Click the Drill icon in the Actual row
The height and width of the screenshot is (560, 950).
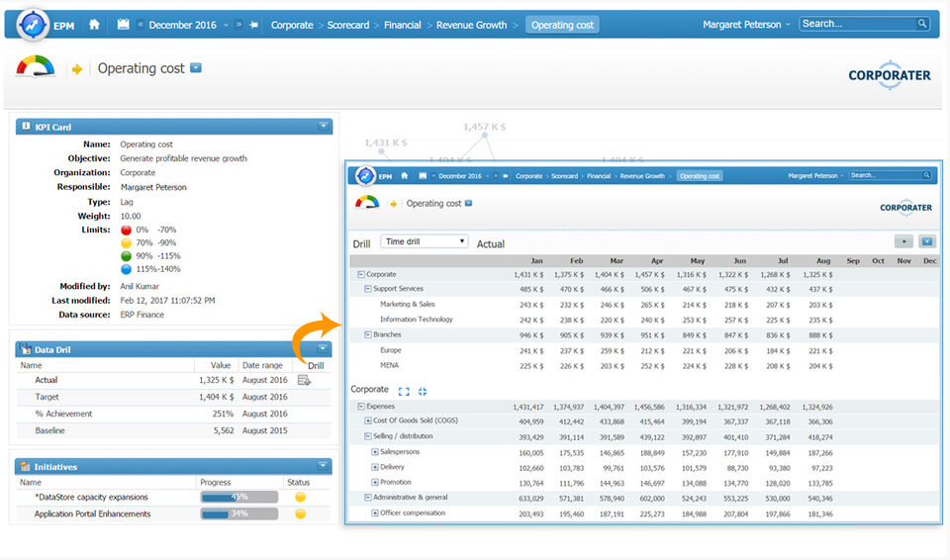[305, 381]
